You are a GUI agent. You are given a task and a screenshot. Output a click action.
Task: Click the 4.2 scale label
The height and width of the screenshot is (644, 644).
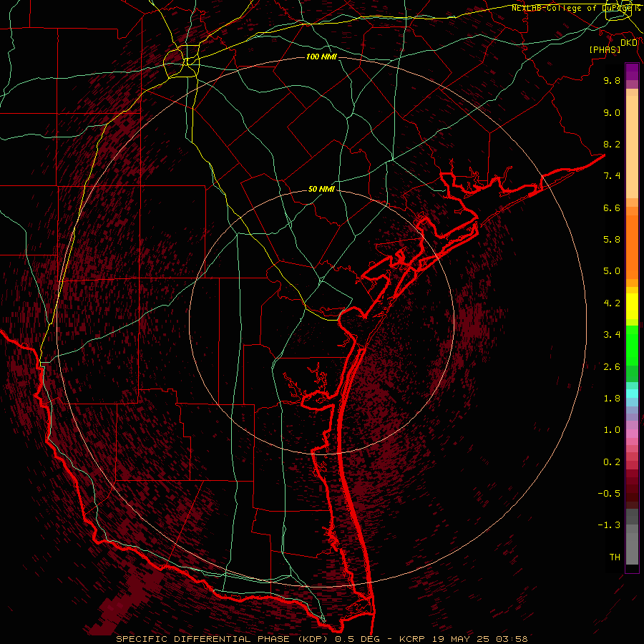coord(612,303)
